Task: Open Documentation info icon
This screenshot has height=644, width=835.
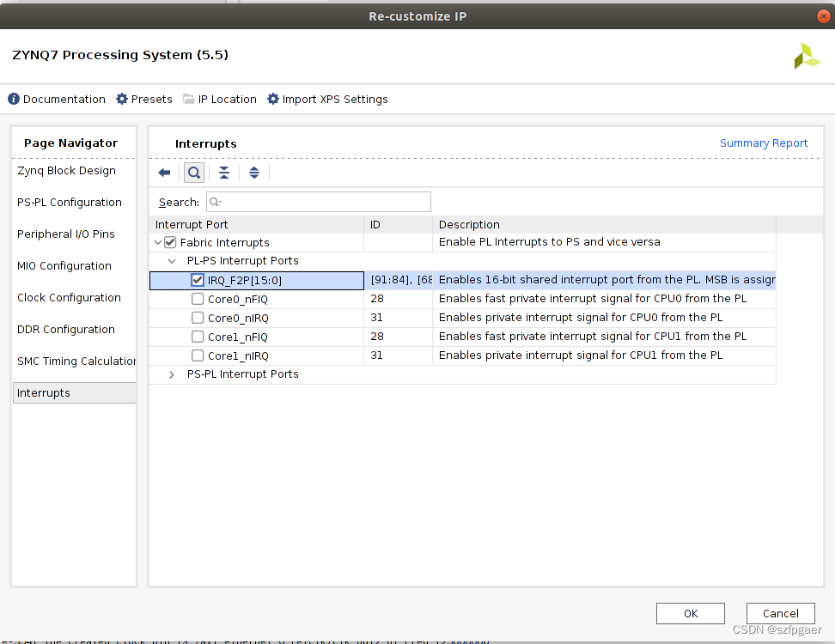Action: point(14,99)
